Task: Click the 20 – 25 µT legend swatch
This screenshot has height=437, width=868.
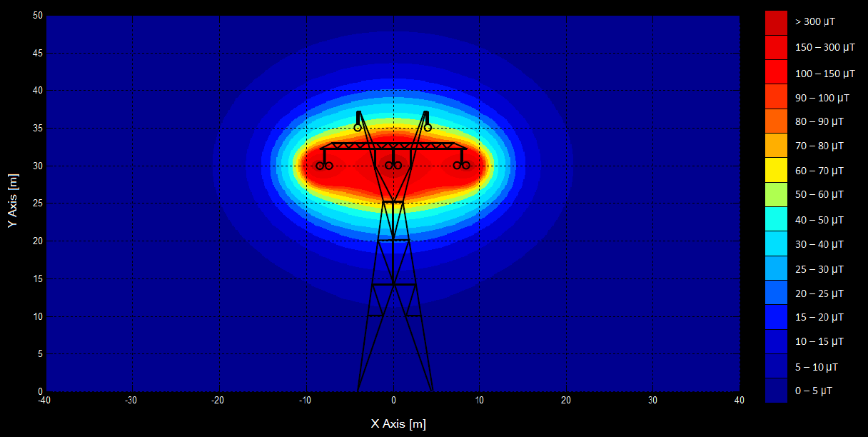Action: tap(777, 293)
